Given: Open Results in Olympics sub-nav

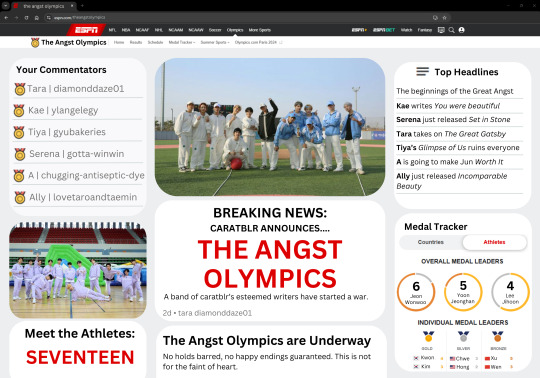Looking at the screenshot, I should point(136,42).
